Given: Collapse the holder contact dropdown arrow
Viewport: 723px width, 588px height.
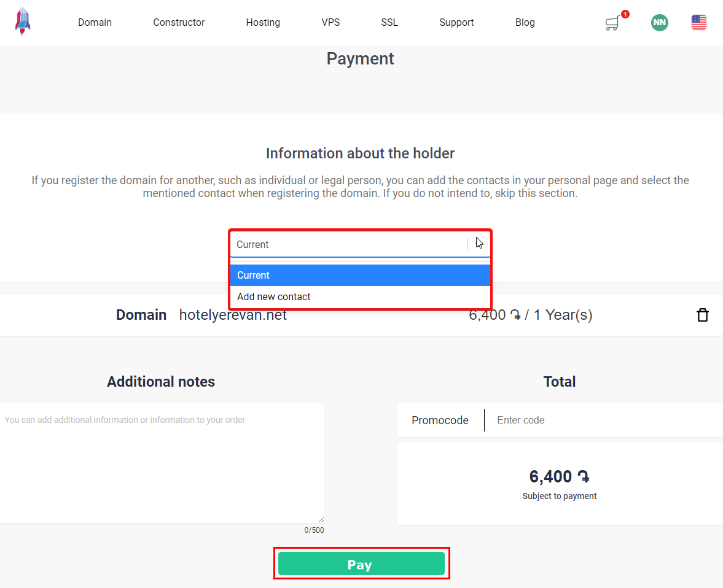Looking at the screenshot, I should 480,244.
